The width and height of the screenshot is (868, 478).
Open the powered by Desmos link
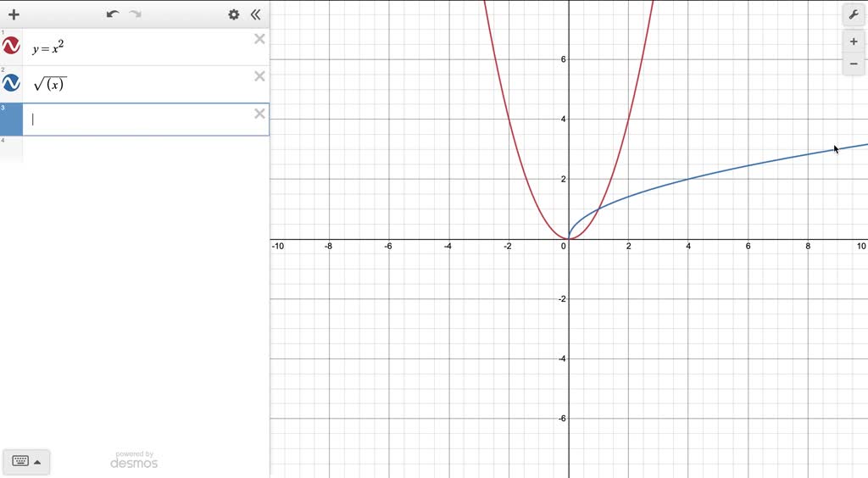point(134,460)
